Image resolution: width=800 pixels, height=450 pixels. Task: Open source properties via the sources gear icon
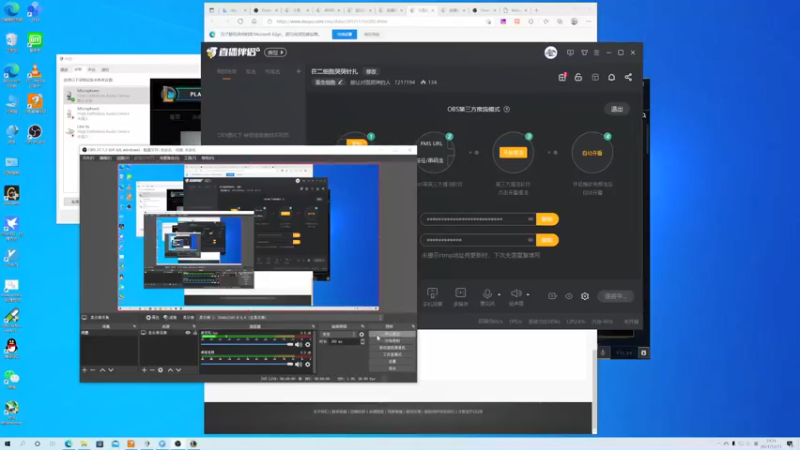coord(160,370)
